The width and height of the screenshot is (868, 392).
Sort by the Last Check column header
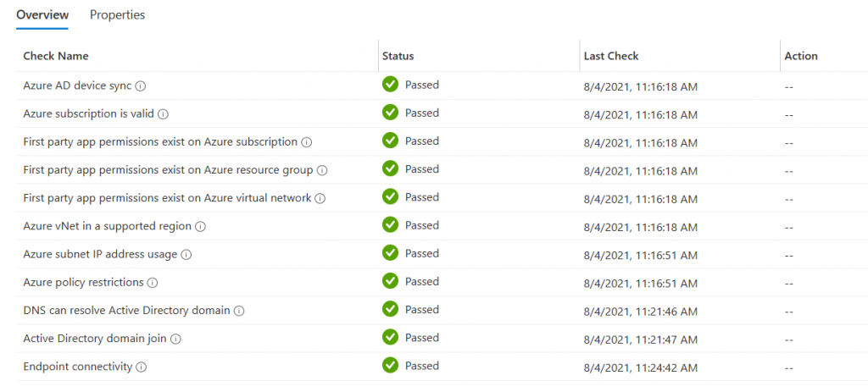pos(611,56)
